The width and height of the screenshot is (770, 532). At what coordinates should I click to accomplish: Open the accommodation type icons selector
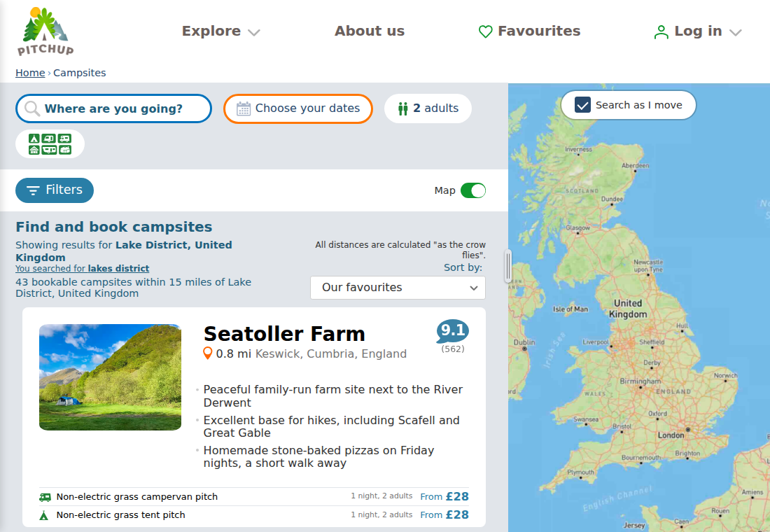pos(50,144)
